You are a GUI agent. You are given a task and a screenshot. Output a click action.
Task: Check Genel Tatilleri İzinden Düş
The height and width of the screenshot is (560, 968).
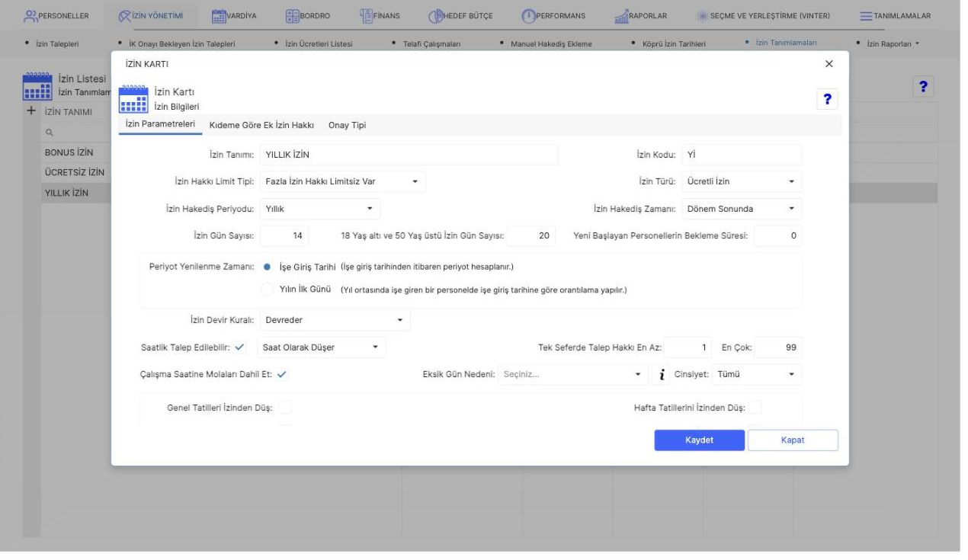(285, 408)
